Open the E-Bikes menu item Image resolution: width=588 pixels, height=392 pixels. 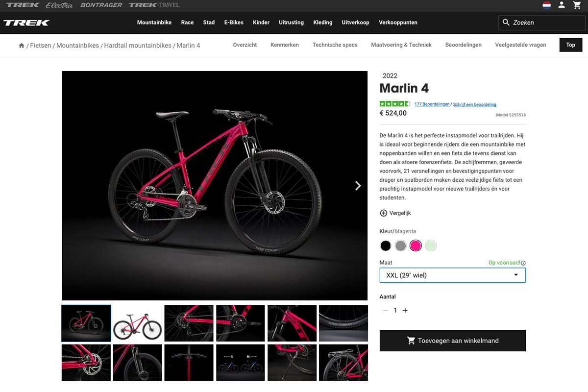[234, 22]
